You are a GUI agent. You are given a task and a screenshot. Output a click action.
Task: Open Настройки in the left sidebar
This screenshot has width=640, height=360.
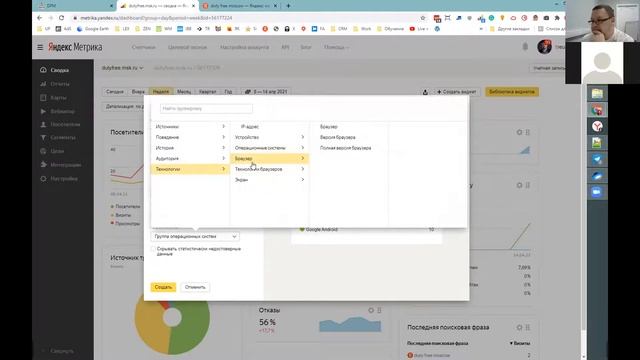[64, 179]
